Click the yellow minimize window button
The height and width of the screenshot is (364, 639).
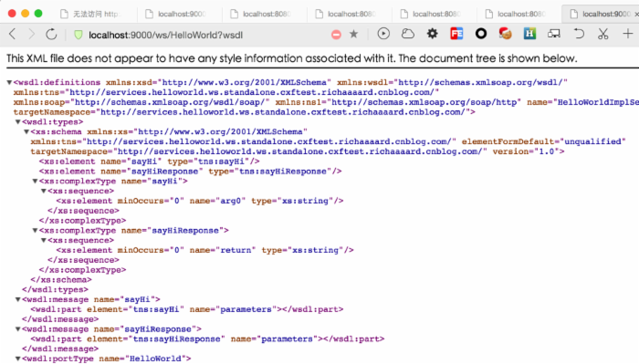pyautogui.click(x=26, y=14)
